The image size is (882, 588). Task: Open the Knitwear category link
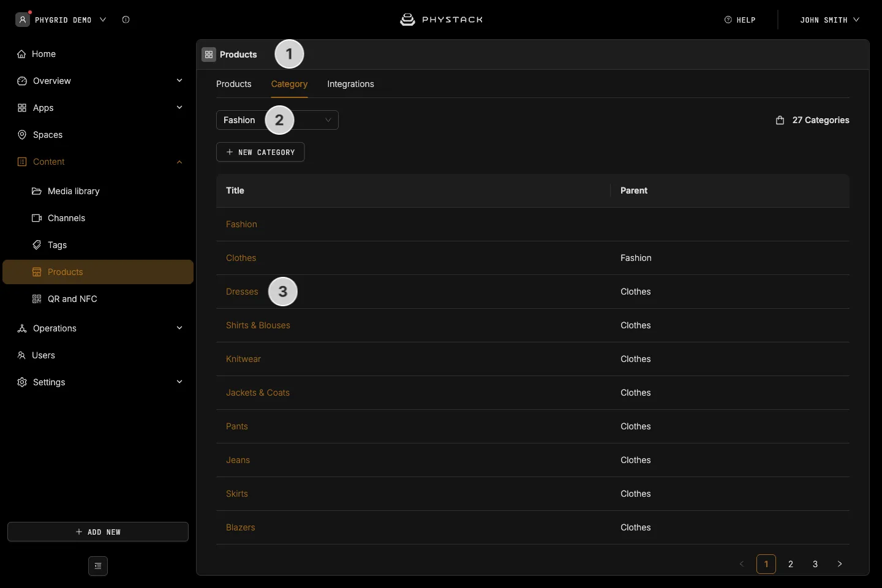243,359
